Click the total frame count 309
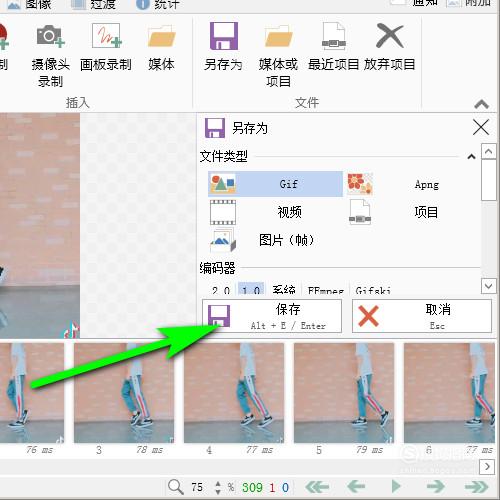 252,488
